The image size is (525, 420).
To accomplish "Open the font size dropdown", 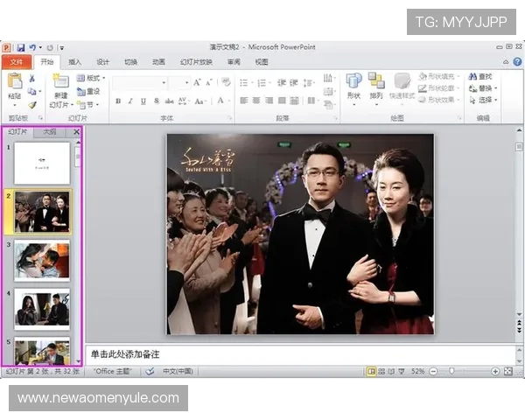I will pyautogui.click(x=187, y=83).
